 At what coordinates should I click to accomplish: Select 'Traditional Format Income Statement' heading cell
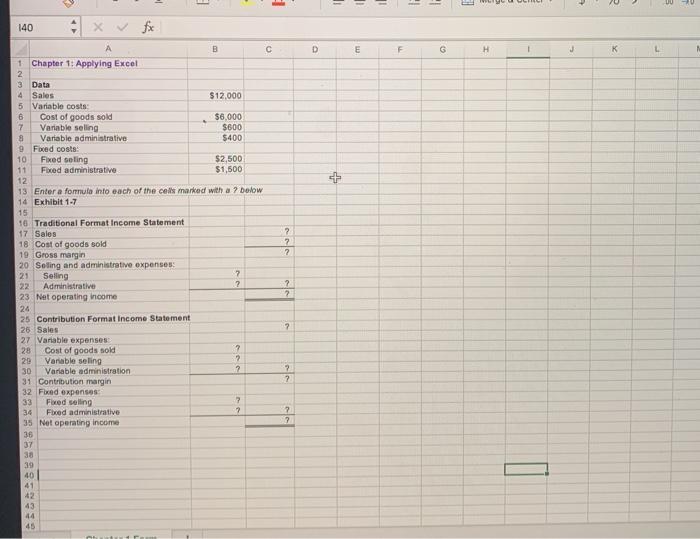click(110, 222)
